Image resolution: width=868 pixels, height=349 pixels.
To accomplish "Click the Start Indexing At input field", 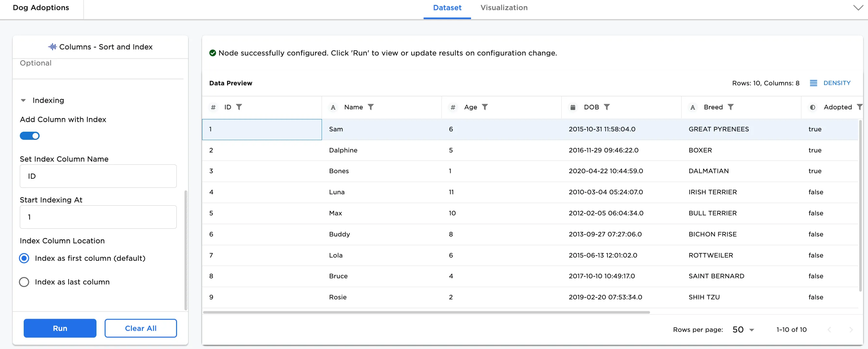I will point(98,217).
